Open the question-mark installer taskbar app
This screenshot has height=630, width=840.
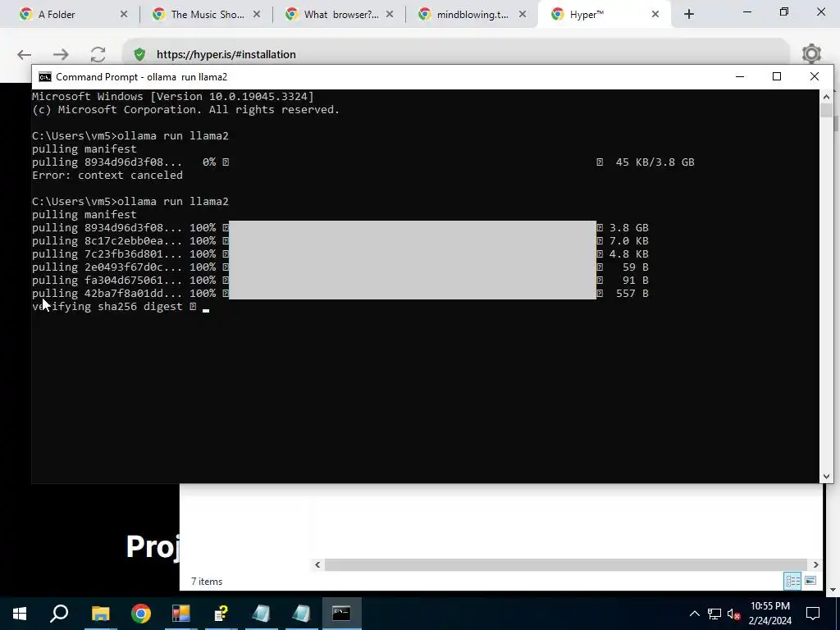pyautogui.click(x=221, y=614)
